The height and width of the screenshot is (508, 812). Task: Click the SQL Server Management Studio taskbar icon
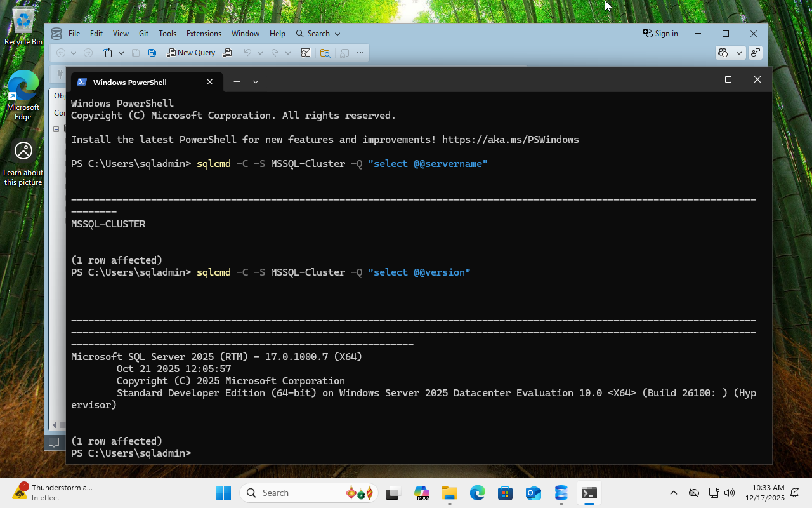561,493
